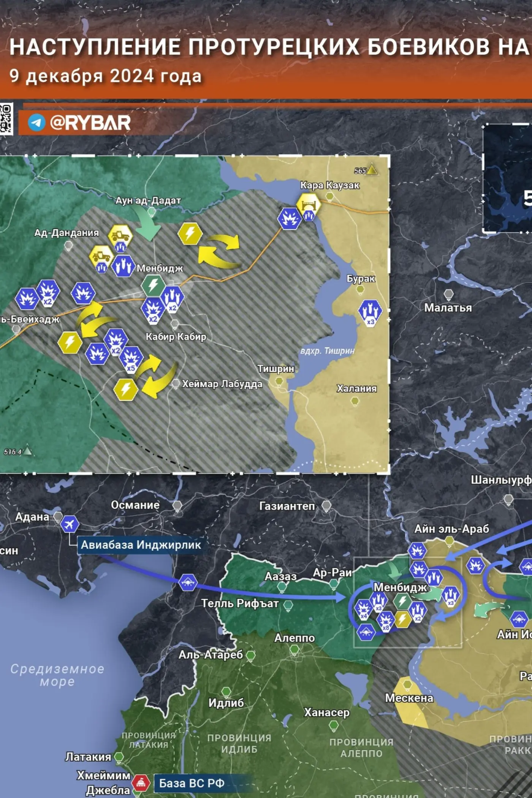Click the 'Аль-Атареб' label

pyautogui.click(x=211, y=654)
